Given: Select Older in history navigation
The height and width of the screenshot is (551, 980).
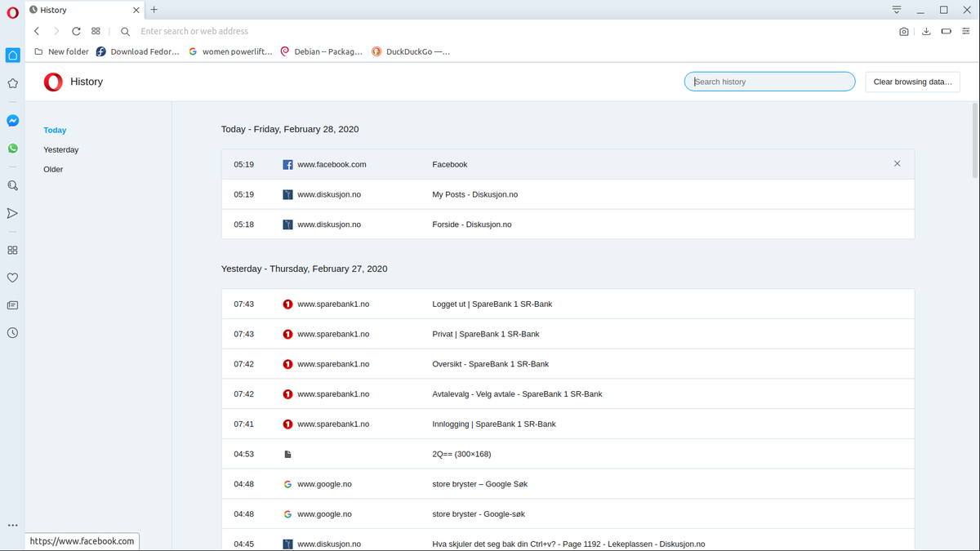Looking at the screenshot, I should pyautogui.click(x=53, y=169).
